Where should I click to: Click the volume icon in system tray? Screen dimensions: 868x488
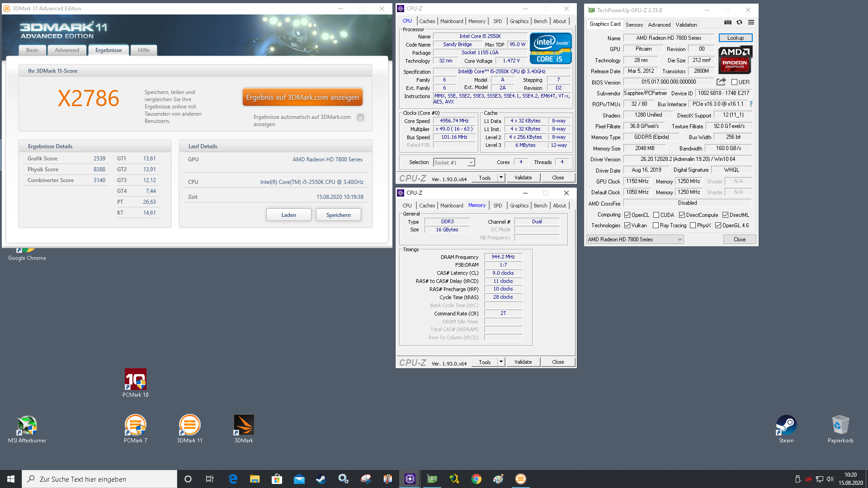coord(830,479)
